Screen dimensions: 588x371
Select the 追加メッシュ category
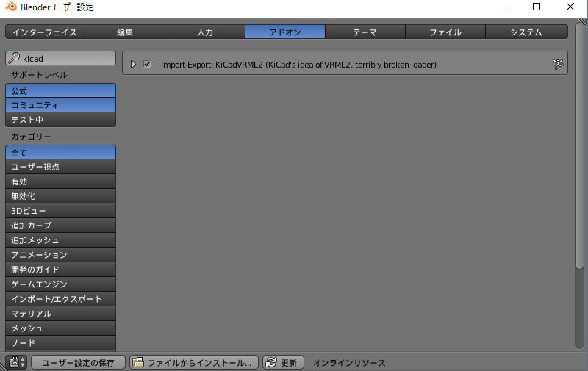tap(60, 240)
